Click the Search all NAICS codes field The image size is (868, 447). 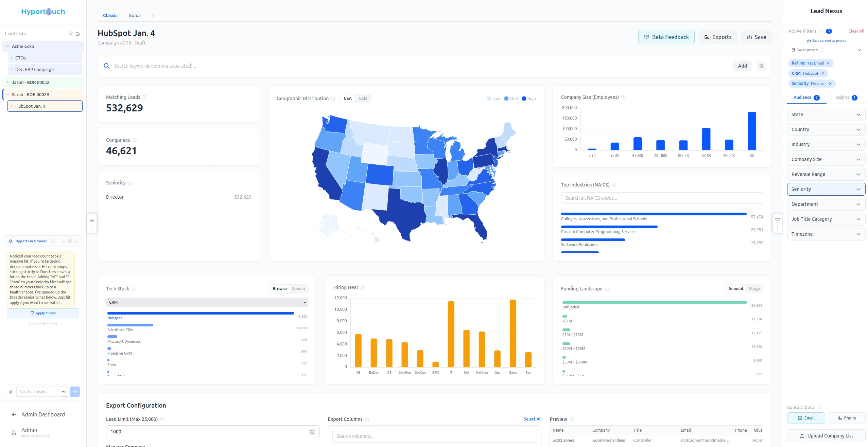(x=662, y=198)
